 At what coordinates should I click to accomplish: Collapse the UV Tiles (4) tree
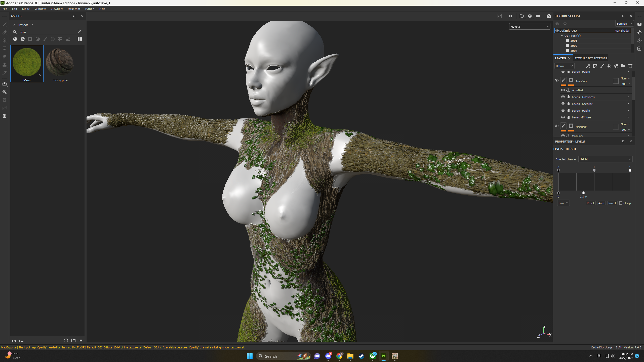pyautogui.click(x=562, y=36)
